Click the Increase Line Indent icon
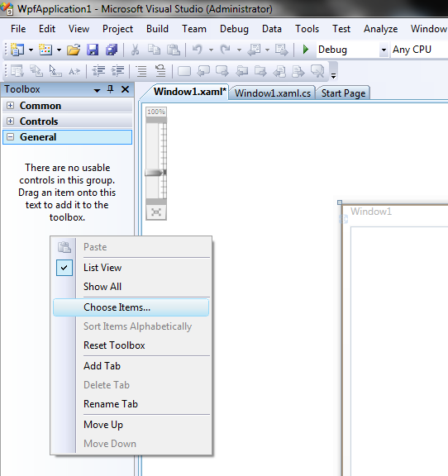The image size is (448, 476). point(117,71)
